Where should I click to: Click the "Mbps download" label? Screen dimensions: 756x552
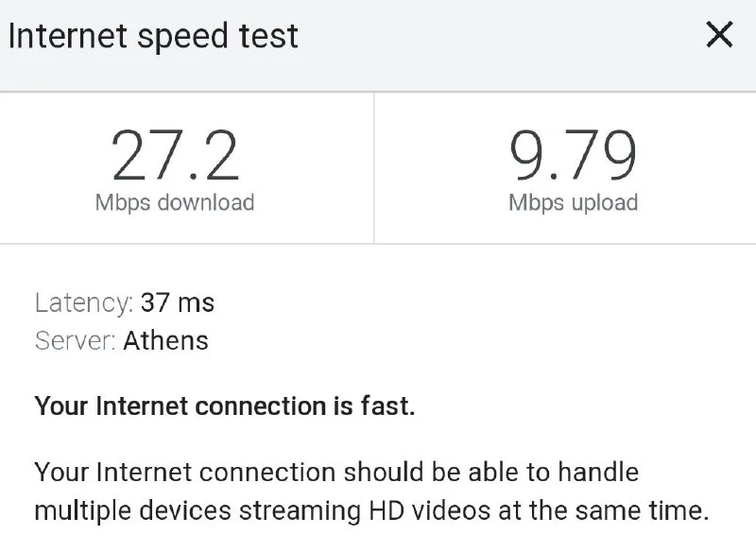(x=175, y=202)
